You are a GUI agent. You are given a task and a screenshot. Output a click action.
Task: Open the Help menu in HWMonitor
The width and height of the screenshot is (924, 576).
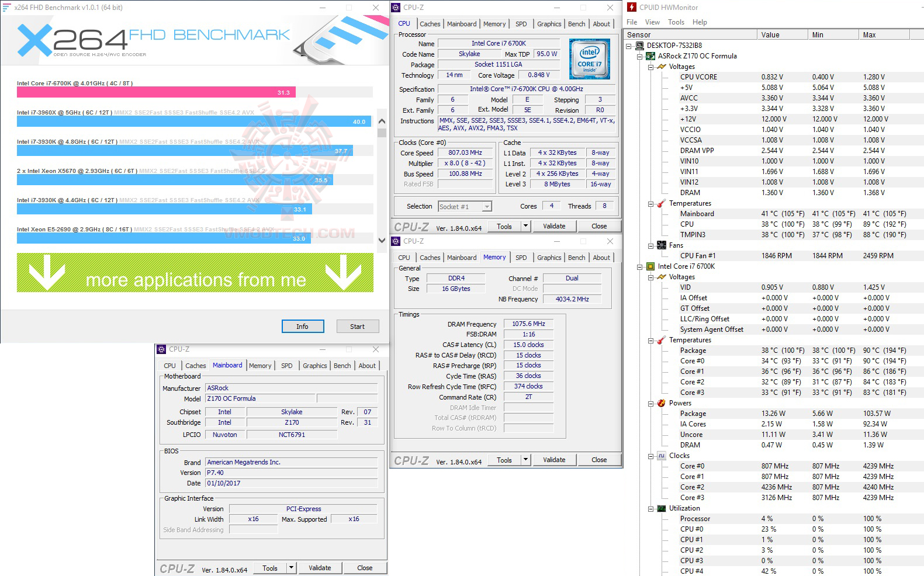[700, 22]
